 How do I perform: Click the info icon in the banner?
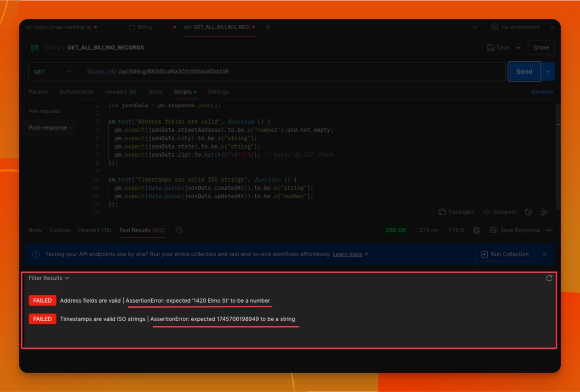click(36, 254)
